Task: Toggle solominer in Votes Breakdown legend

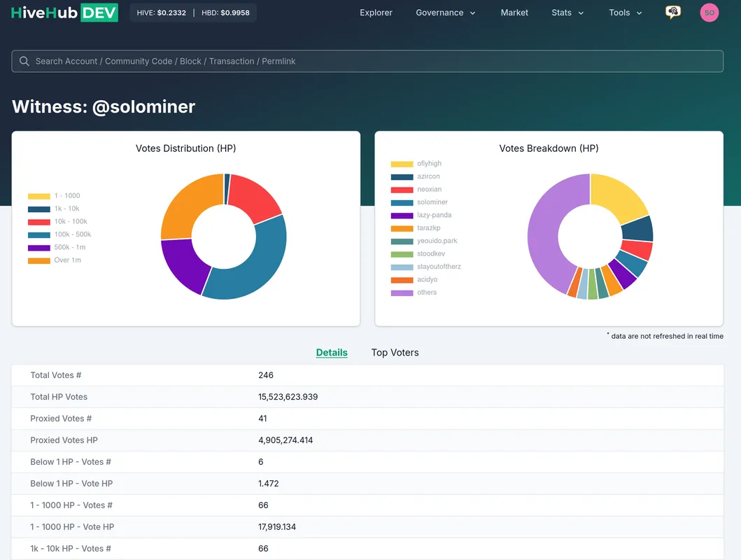Action: (419, 202)
